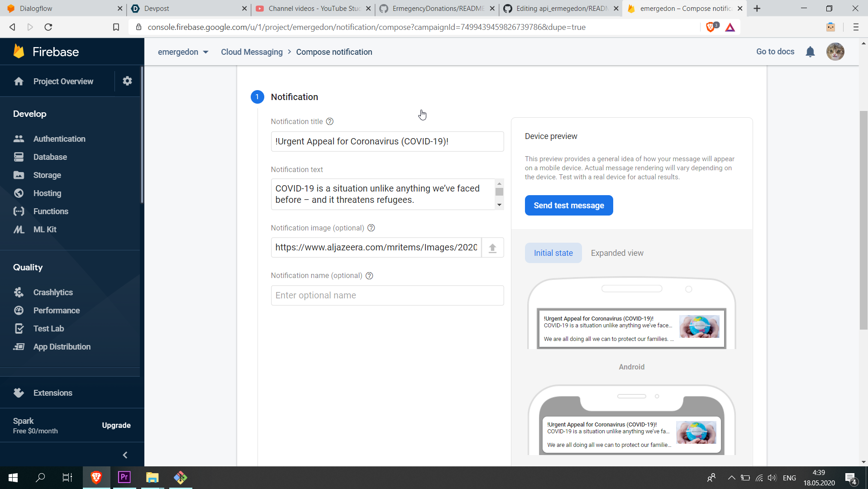Show help for Notification name
This screenshot has width=868, height=489.
369,276
